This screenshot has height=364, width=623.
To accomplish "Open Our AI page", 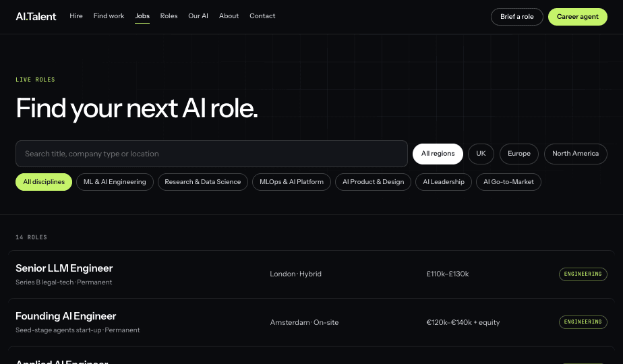I will click(x=198, y=16).
